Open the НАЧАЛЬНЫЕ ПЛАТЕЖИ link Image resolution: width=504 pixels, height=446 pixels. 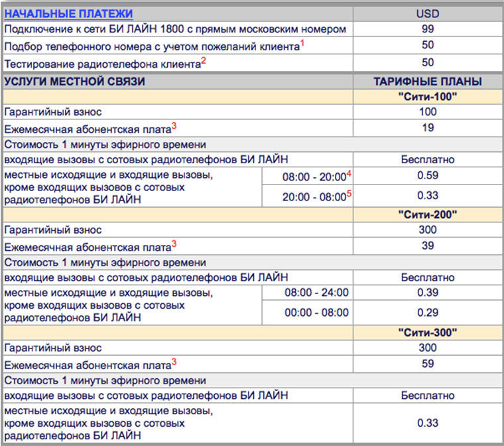click(68, 13)
